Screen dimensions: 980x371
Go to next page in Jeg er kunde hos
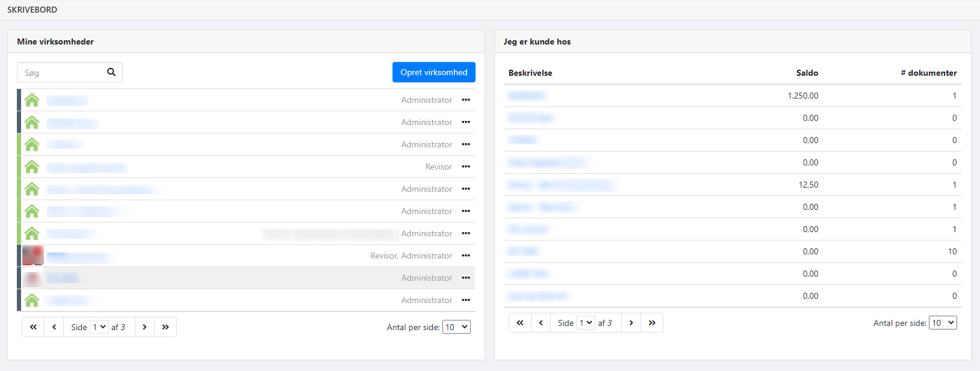point(631,323)
